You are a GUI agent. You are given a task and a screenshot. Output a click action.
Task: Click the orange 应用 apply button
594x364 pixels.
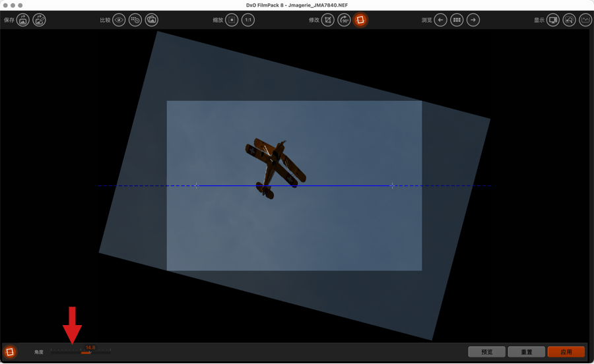(566, 352)
